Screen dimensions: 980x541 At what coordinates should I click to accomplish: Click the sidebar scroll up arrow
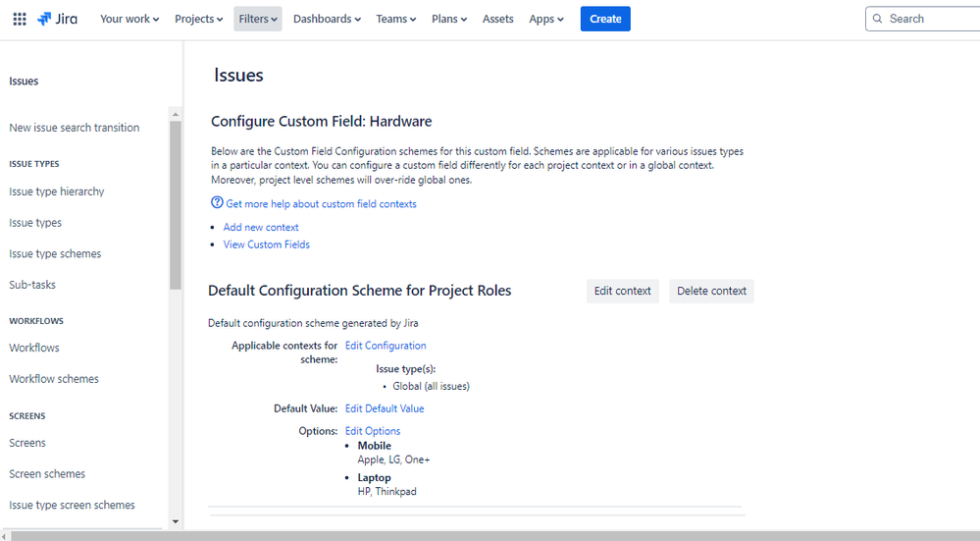[175, 115]
